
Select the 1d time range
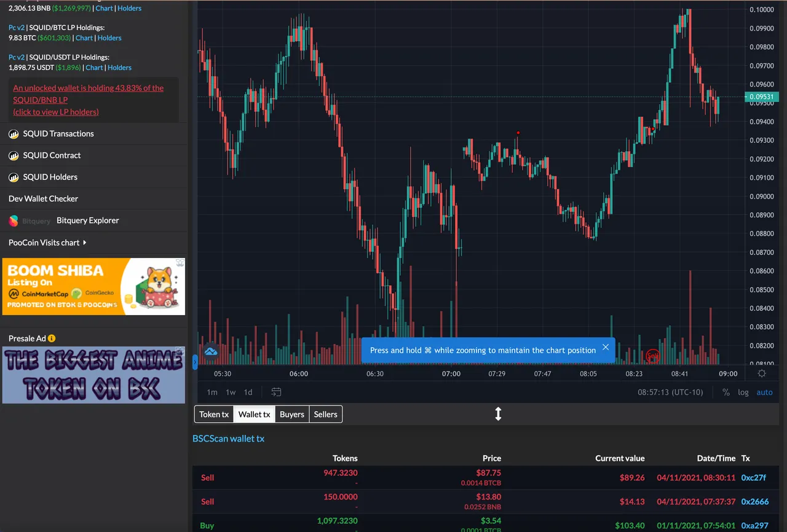248,392
